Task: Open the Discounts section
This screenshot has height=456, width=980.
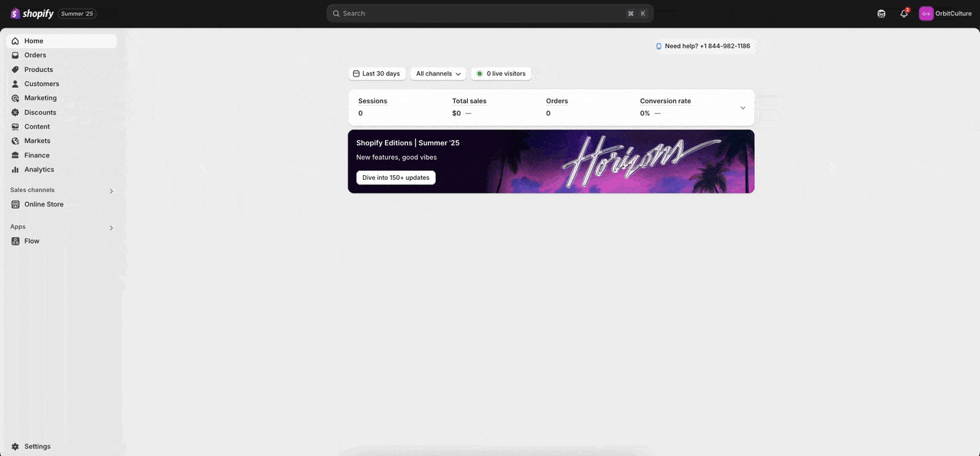Action: click(61, 112)
